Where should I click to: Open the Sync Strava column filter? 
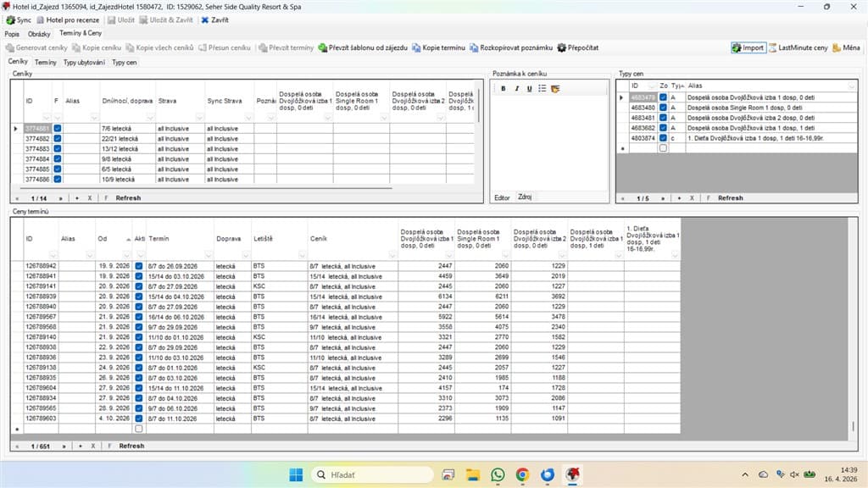248,117
